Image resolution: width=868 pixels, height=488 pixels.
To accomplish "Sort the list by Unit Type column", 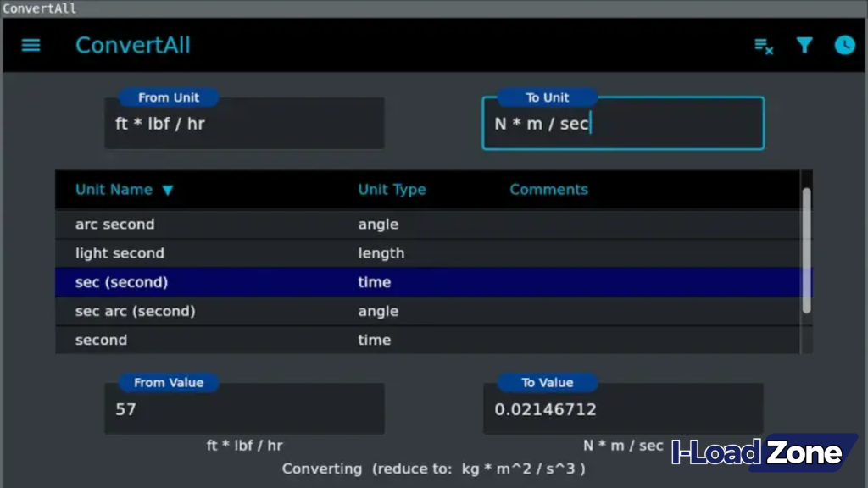I will (392, 190).
